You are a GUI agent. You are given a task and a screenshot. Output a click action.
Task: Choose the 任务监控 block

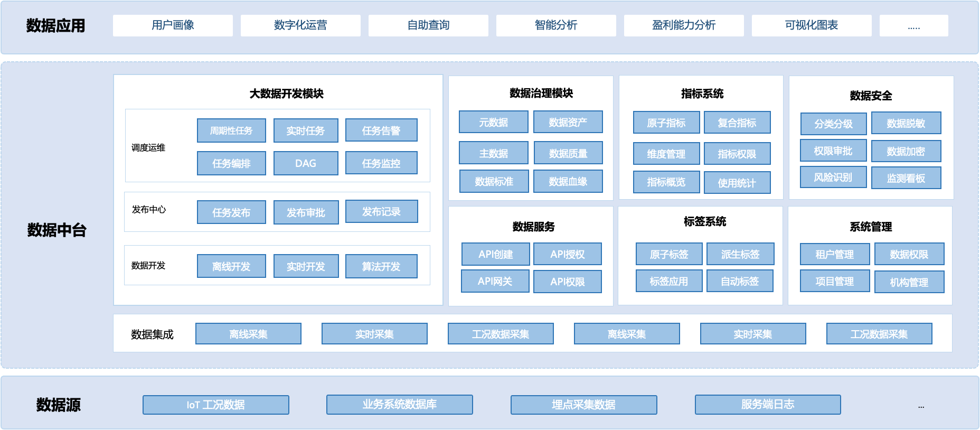click(381, 163)
